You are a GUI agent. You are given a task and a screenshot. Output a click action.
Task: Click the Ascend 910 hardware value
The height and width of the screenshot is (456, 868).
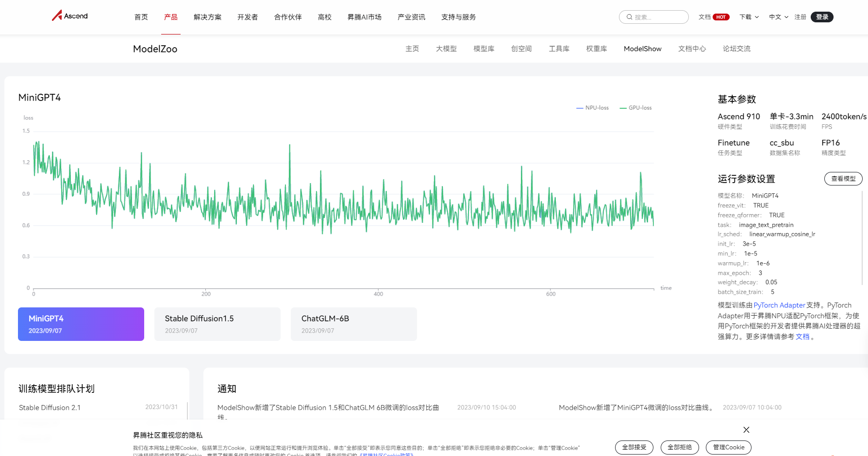[739, 117]
